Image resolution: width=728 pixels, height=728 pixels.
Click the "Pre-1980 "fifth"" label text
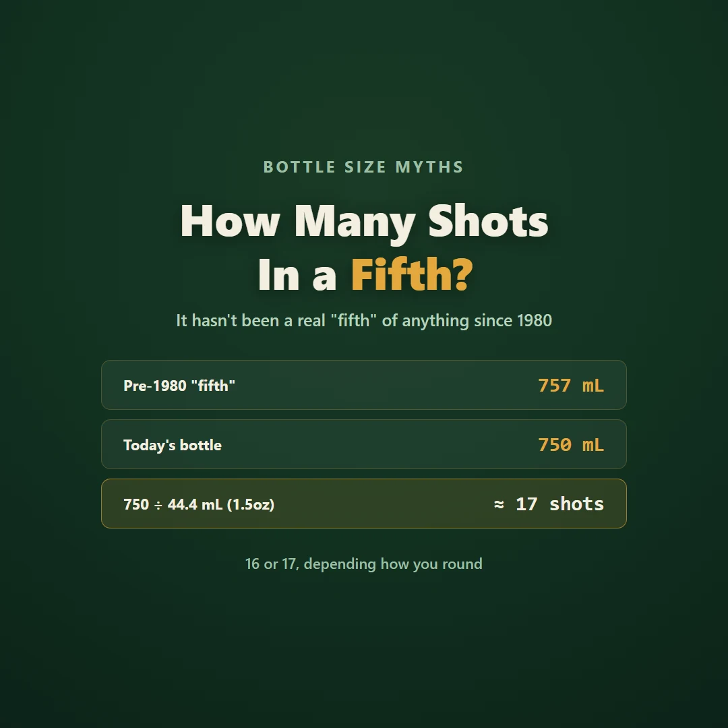tap(179, 386)
